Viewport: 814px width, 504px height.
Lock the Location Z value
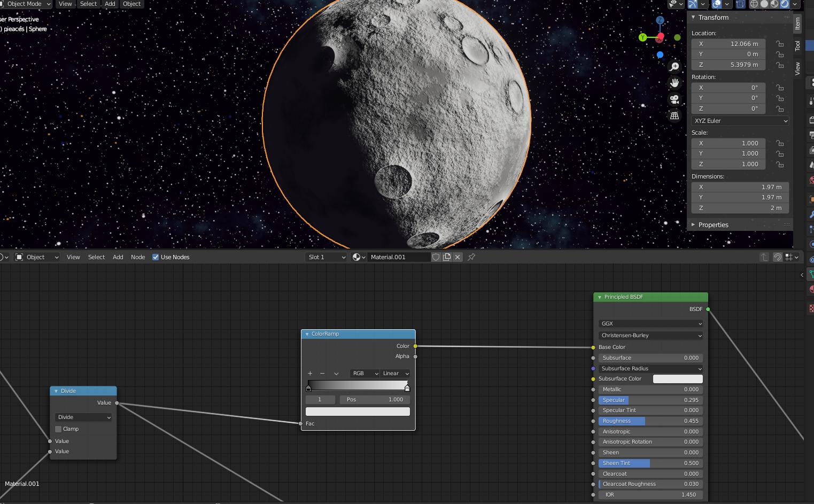tap(780, 65)
